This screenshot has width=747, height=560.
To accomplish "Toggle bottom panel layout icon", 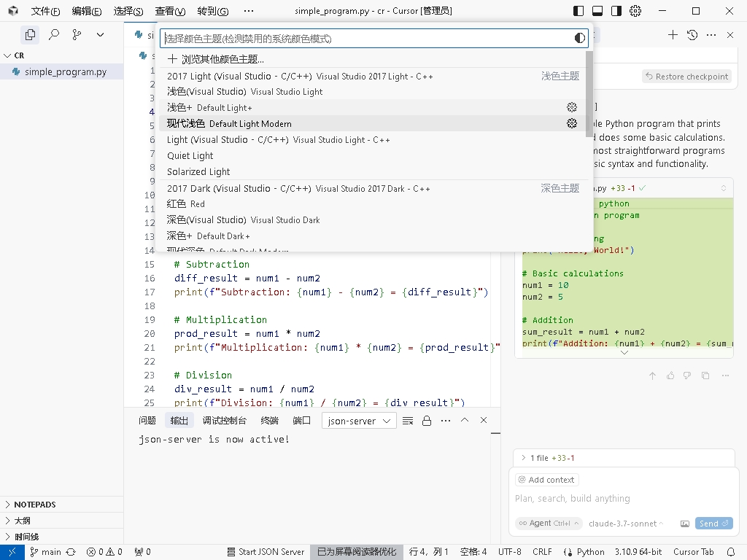I will coord(597,11).
